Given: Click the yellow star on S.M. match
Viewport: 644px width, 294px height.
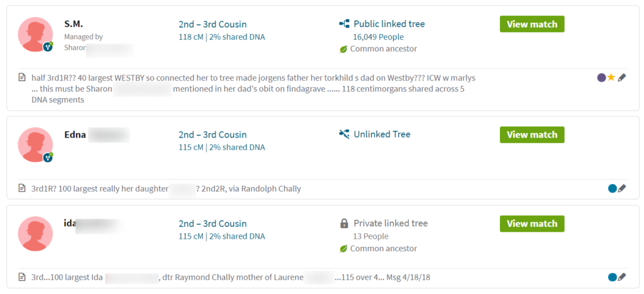Looking at the screenshot, I should point(611,77).
